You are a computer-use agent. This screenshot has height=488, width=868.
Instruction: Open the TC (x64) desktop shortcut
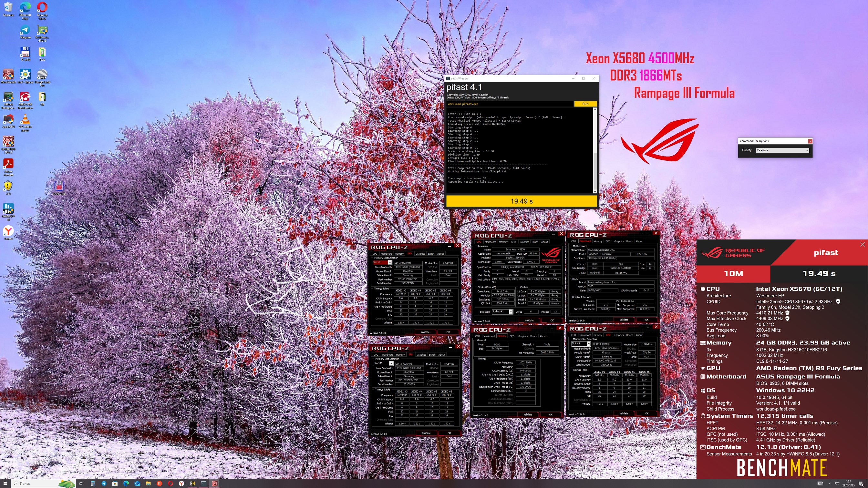[x=25, y=54]
